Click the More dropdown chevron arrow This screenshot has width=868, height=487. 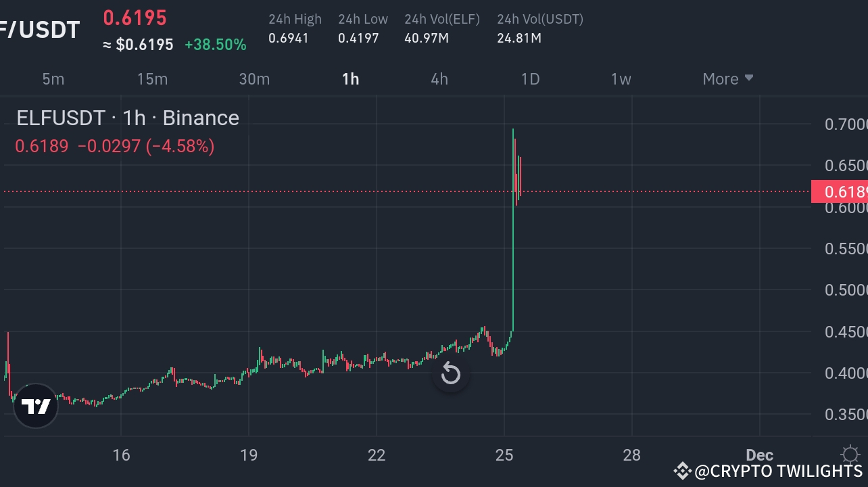[749, 78]
